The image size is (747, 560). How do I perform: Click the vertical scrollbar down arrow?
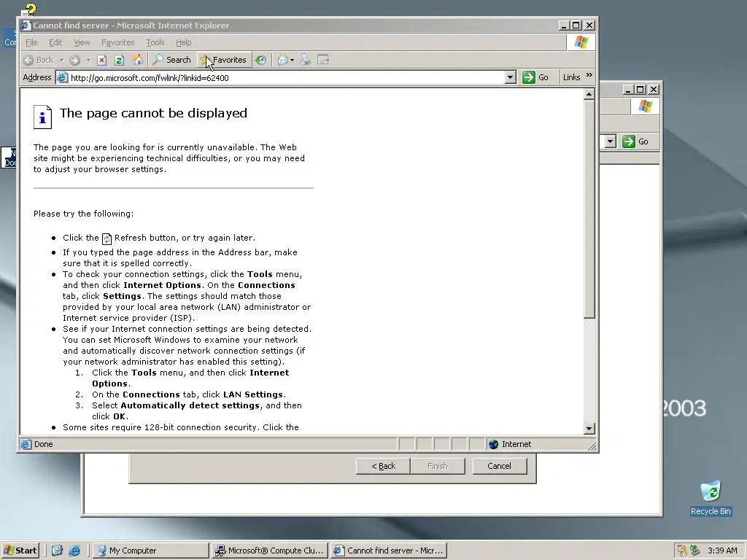coord(589,429)
